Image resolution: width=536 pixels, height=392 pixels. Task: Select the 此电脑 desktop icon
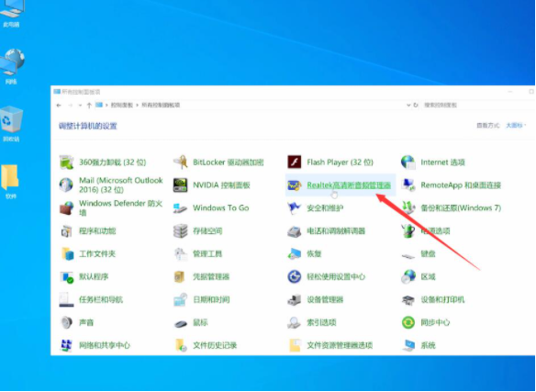click(x=11, y=13)
